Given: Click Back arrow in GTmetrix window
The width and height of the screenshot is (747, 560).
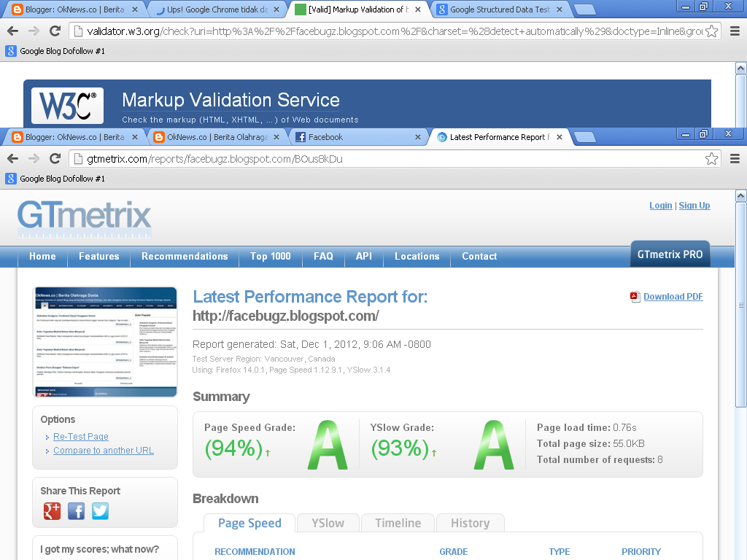Looking at the screenshot, I should [13, 158].
